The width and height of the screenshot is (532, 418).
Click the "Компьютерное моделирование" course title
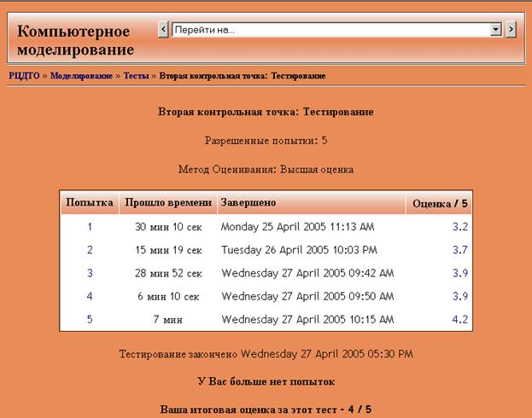point(76,40)
